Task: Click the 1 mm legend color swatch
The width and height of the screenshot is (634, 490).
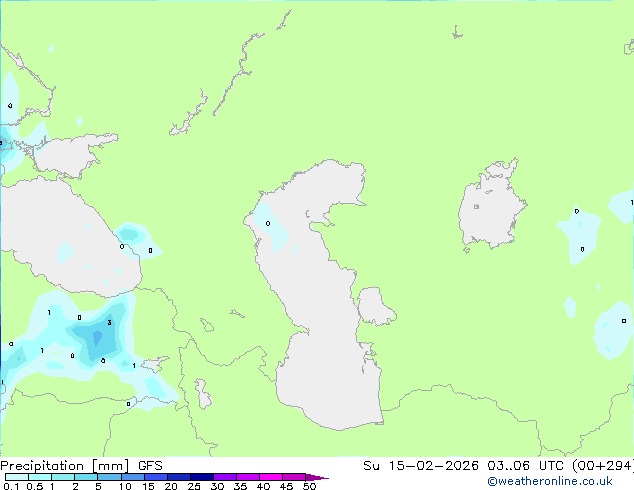Action: tap(63, 477)
